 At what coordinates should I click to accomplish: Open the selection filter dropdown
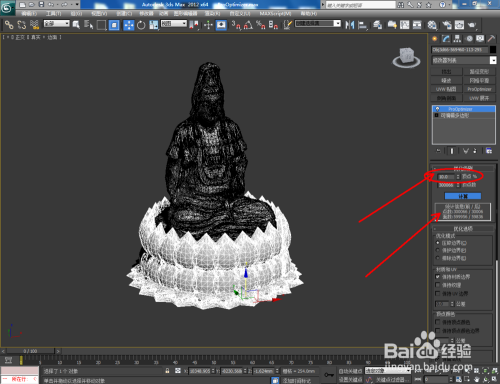(x=57, y=24)
